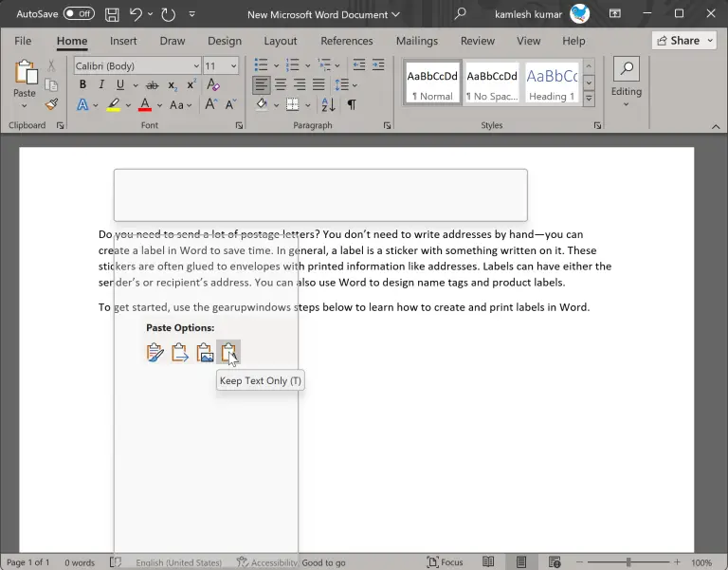Decrease indent
The height and width of the screenshot is (570, 728).
click(x=359, y=65)
